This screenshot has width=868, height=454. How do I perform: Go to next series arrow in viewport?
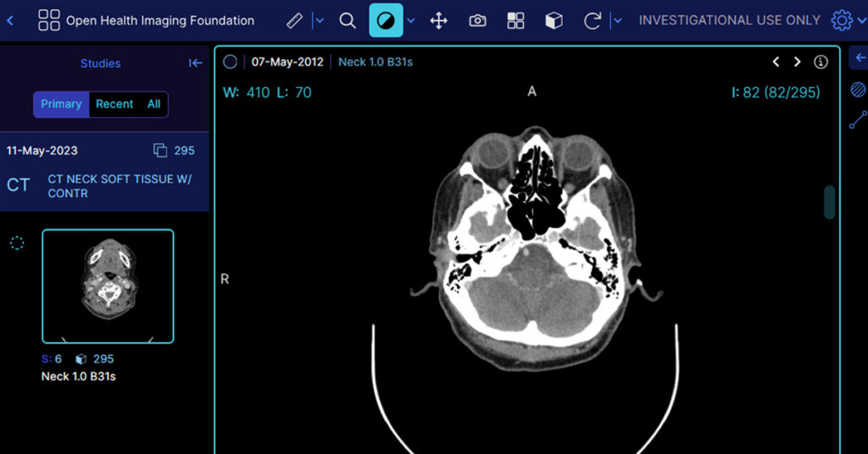pyautogui.click(x=798, y=62)
